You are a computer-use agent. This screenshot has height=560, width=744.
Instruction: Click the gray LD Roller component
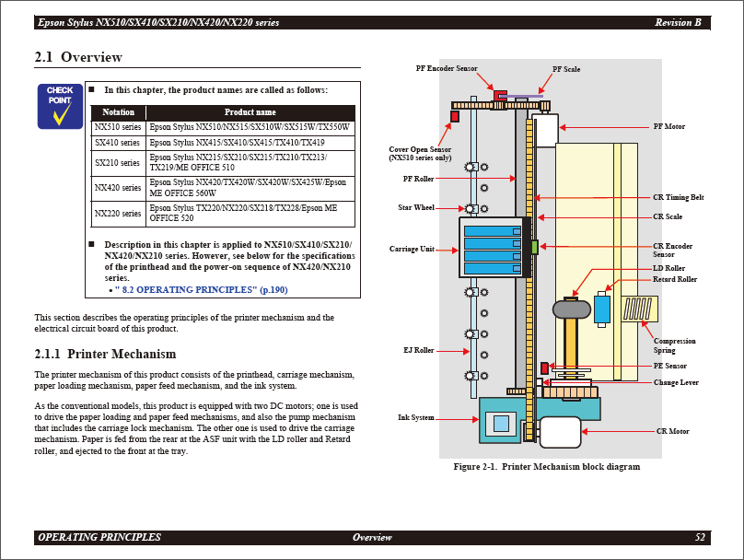[572, 310]
